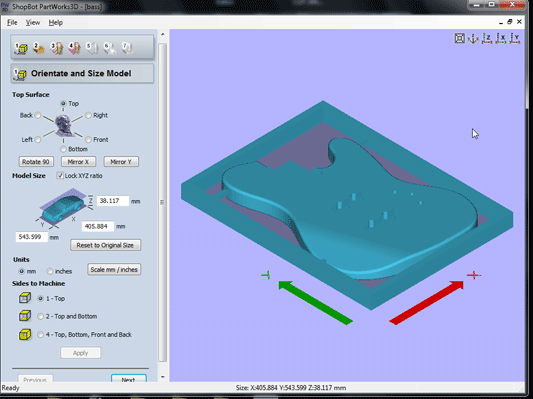Switch to isometric view icon
Viewport: 533px width, 399px height.
click(x=473, y=38)
